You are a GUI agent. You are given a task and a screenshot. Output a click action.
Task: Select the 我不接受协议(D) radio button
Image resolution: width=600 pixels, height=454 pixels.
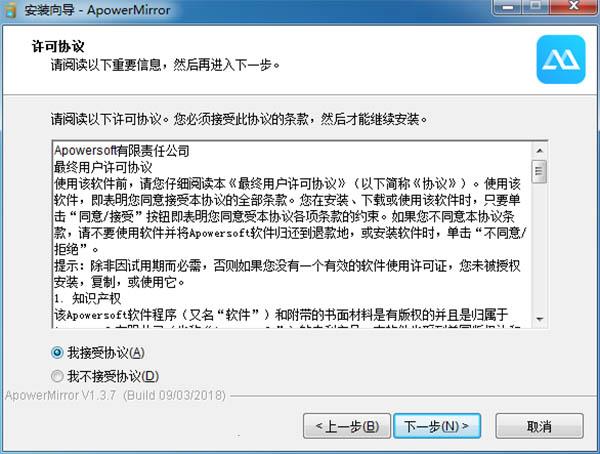coord(57,376)
